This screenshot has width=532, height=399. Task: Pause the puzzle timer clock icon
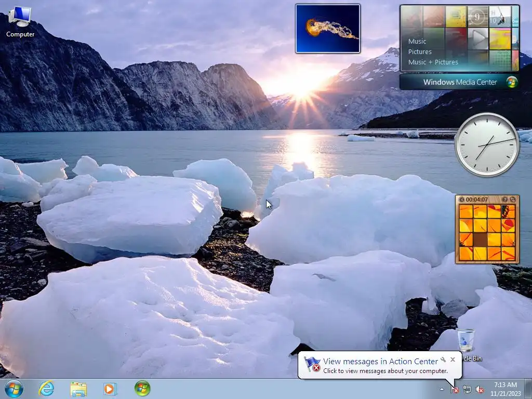tap(461, 199)
